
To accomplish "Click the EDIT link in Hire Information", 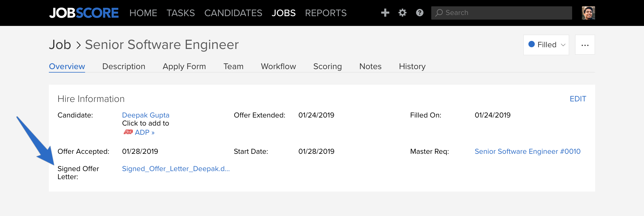I will click(578, 99).
